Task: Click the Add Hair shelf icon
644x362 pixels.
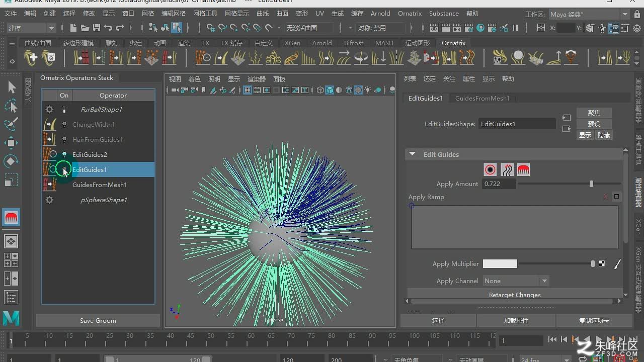Action: [x=31, y=58]
